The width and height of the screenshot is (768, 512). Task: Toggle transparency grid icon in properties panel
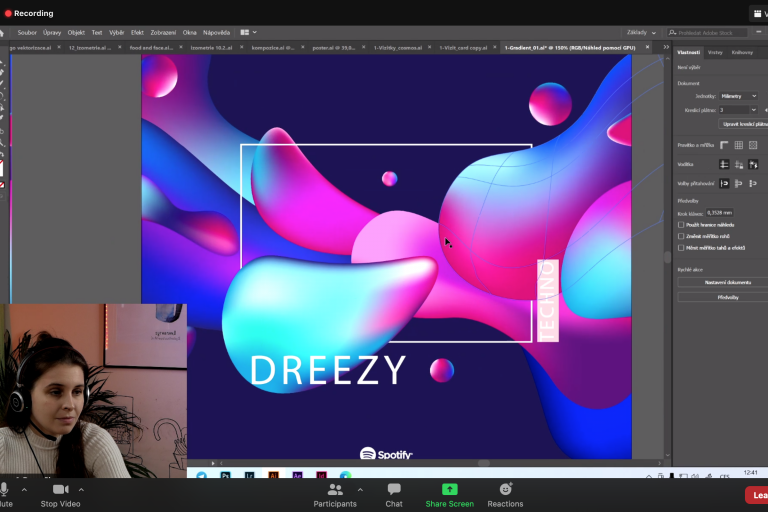click(753, 145)
